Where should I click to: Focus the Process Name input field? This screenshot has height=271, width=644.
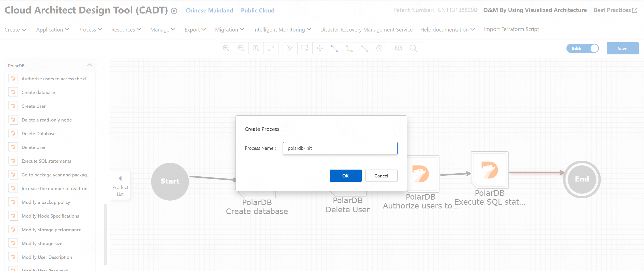340,148
